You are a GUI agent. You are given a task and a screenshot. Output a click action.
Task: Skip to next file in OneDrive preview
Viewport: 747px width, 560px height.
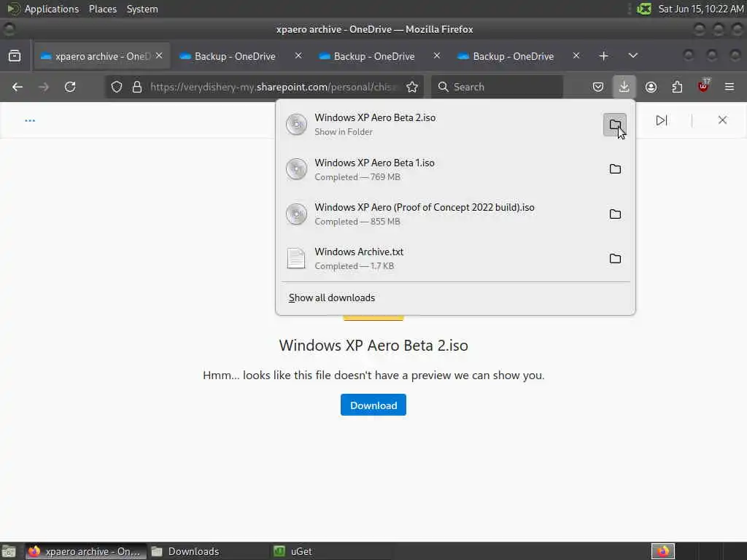661,120
